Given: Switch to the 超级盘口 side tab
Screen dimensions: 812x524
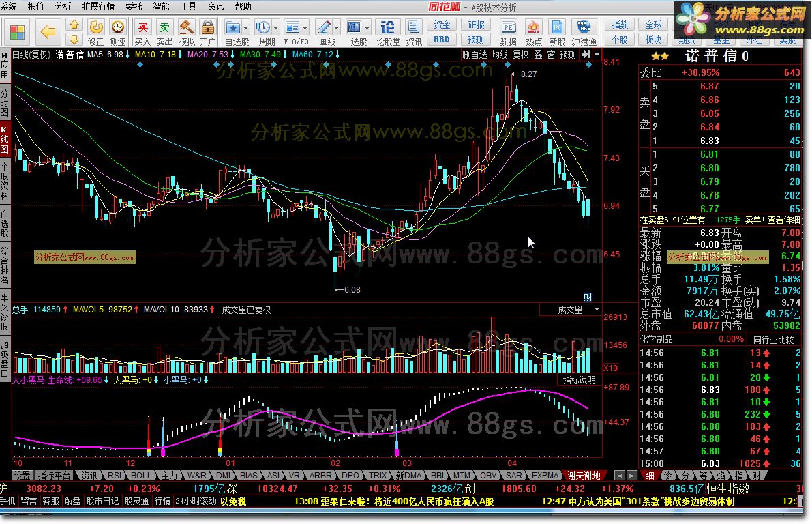Looking at the screenshot, I should (5, 359).
